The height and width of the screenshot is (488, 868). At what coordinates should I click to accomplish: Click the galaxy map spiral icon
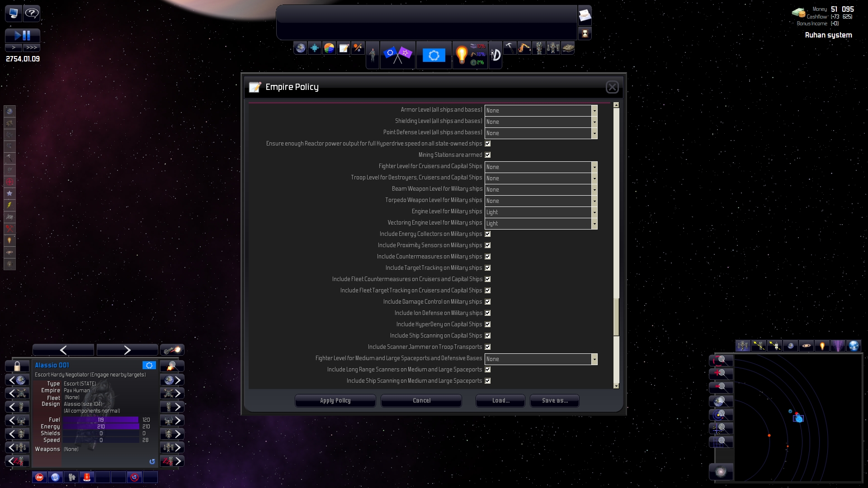pyautogui.click(x=721, y=471)
